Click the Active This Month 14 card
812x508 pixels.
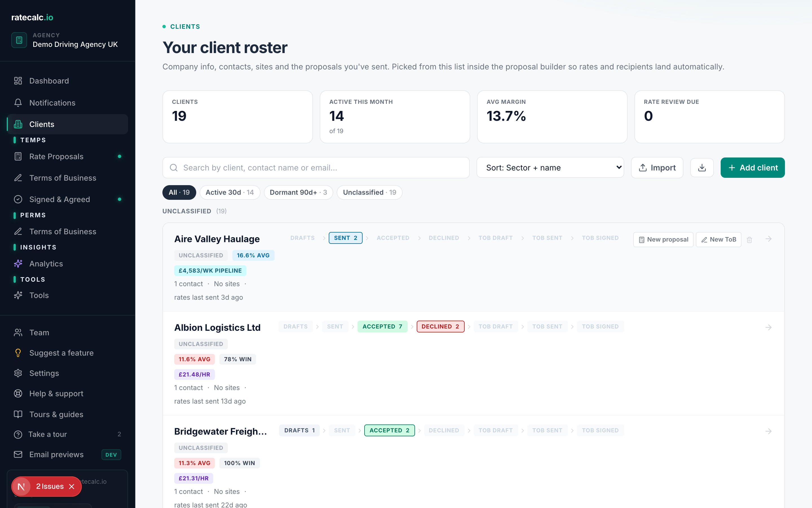[395, 117]
